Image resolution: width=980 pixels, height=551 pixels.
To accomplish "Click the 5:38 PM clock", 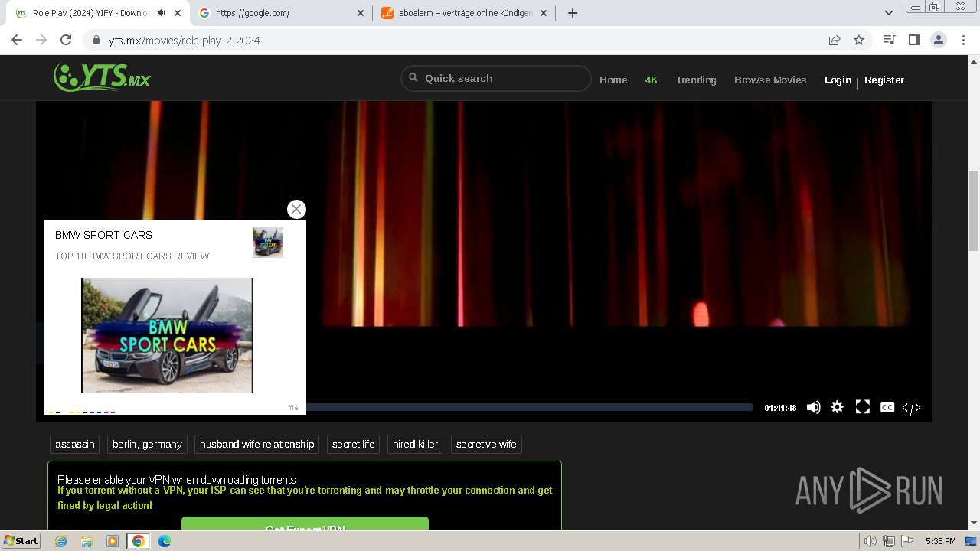I will tap(940, 541).
